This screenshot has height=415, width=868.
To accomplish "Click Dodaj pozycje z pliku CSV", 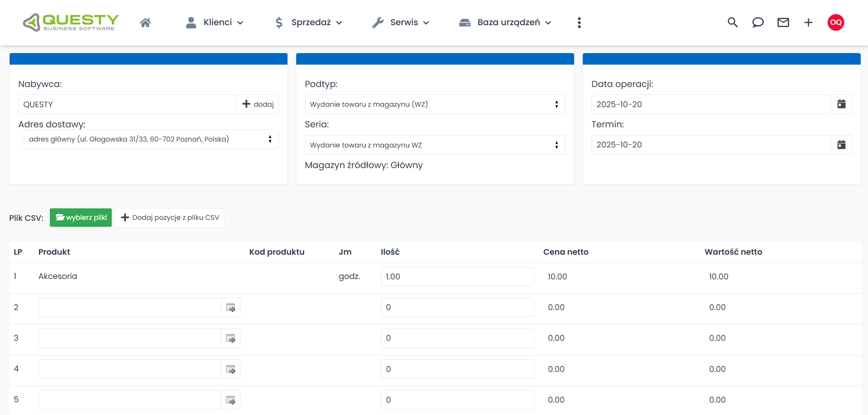I will pyautogui.click(x=169, y=218).
